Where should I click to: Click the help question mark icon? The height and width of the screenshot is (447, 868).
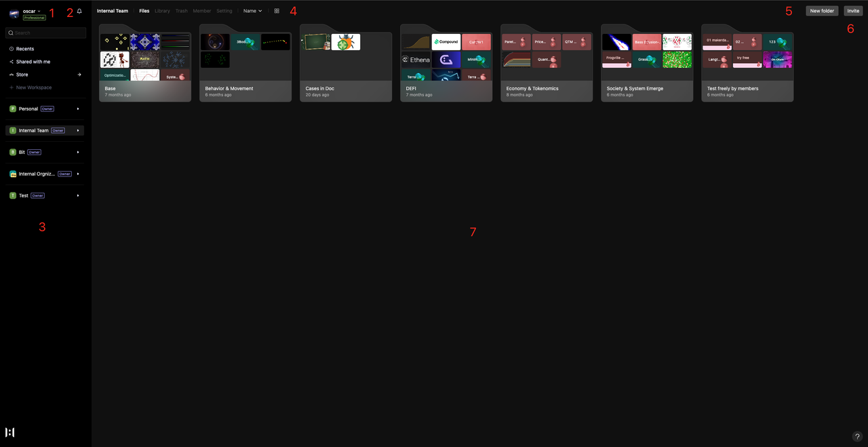pos(856,436)
